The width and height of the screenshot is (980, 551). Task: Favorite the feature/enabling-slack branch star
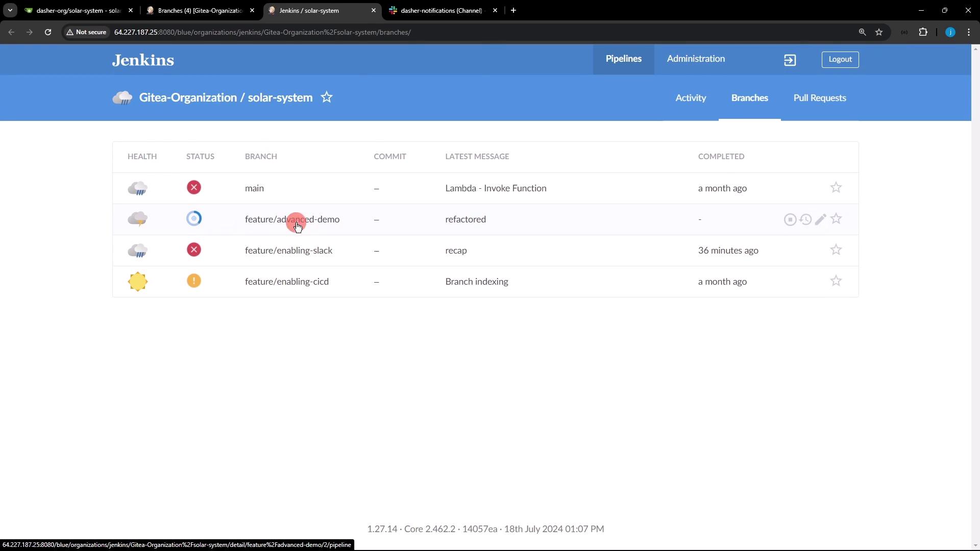click(x=836, y=250)
